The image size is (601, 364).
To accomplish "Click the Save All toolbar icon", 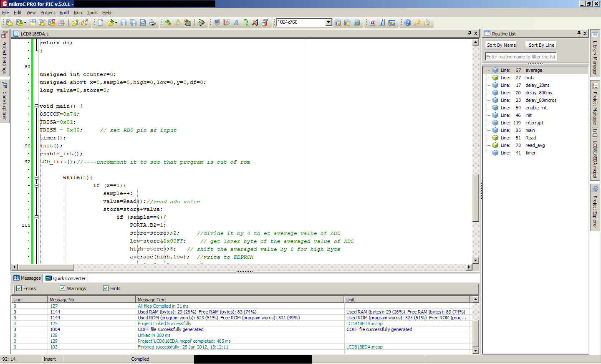I will pyautogui.click(x=133, y=23).
